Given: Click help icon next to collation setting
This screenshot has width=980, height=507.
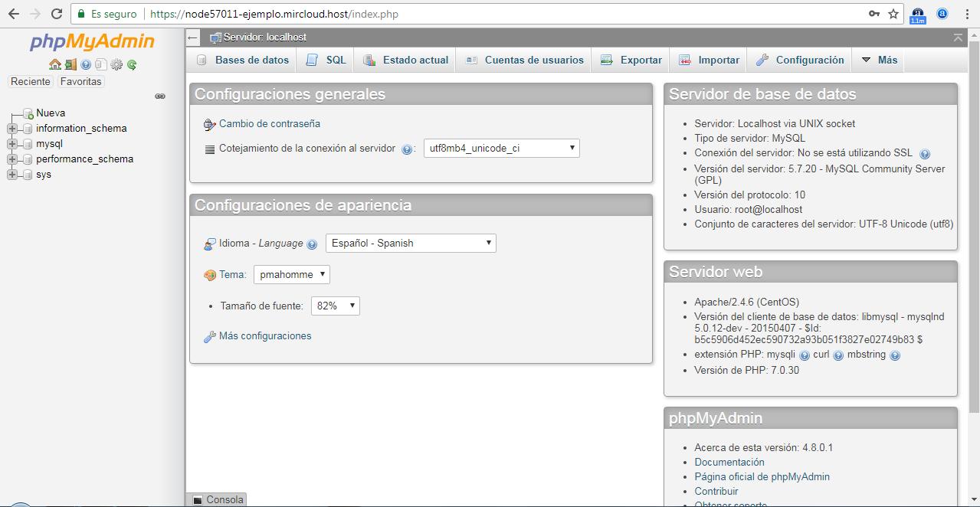Looking at the screenshot, I should click(x=407, y=149).
